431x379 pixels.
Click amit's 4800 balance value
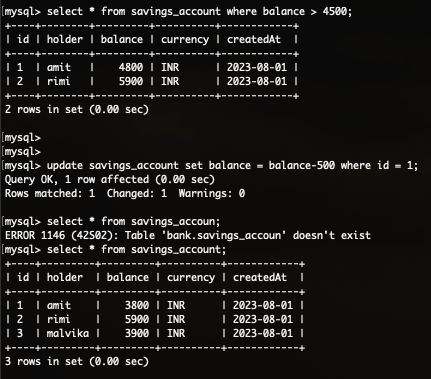[x=131, y=68]
